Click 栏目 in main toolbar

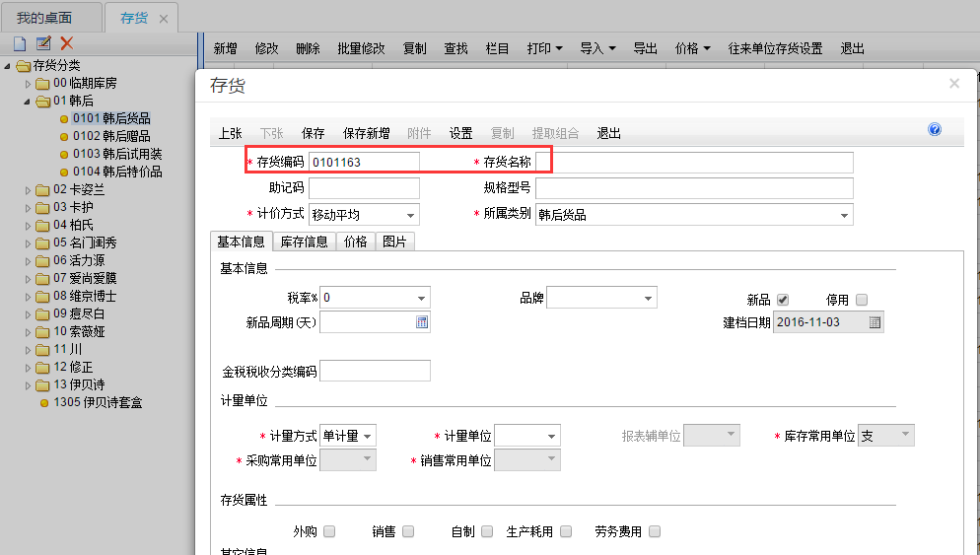coord(497,48)
